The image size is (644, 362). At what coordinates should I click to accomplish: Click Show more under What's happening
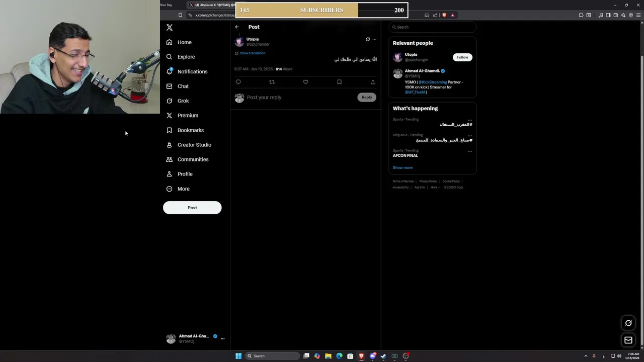(403, 167)
